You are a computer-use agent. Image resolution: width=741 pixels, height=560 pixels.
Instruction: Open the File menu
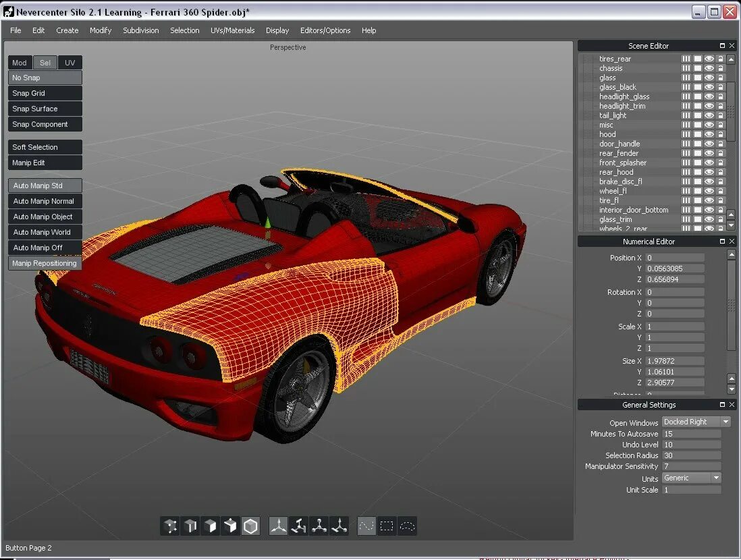point(16,30)
